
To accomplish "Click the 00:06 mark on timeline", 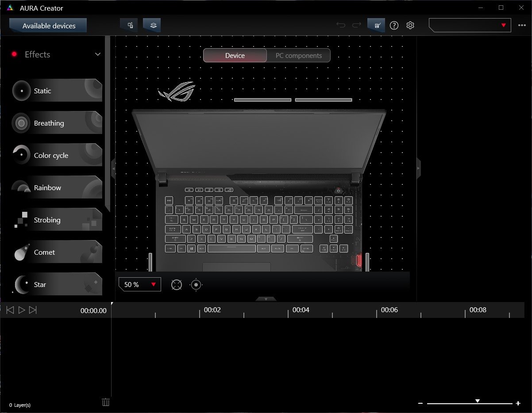I will click(x=389, y=310).
